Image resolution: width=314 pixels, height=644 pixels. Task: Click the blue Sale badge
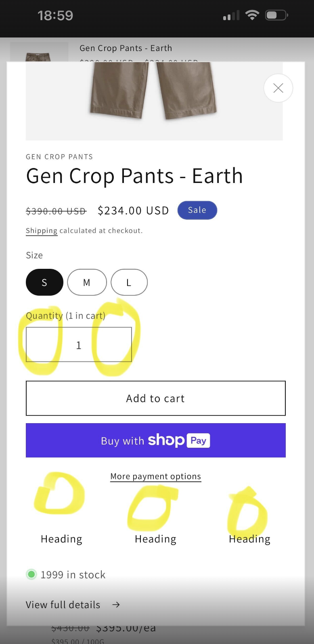pos(197,210)
